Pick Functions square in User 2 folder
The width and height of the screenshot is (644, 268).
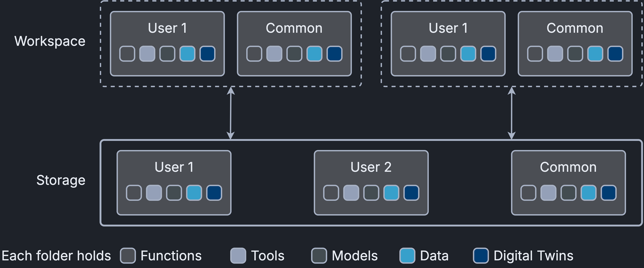331,193
